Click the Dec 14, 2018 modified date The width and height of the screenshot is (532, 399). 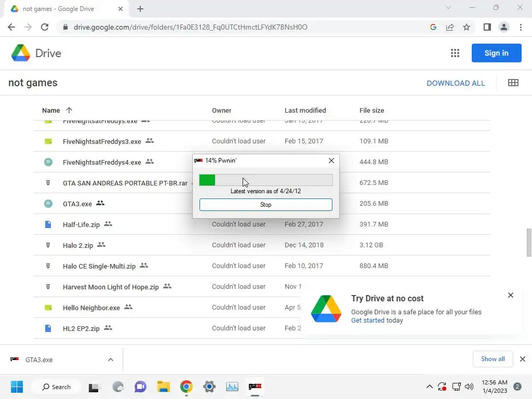pyautogui.click(x=304, y=245)
